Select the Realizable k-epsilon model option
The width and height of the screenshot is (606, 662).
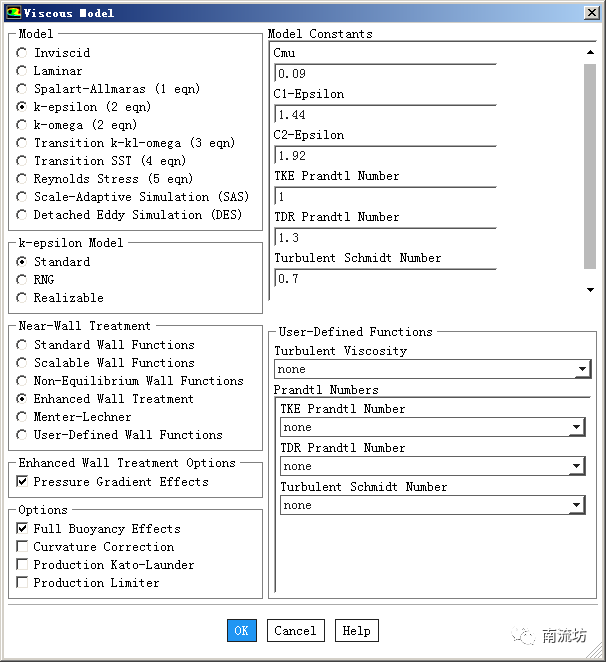22,298
